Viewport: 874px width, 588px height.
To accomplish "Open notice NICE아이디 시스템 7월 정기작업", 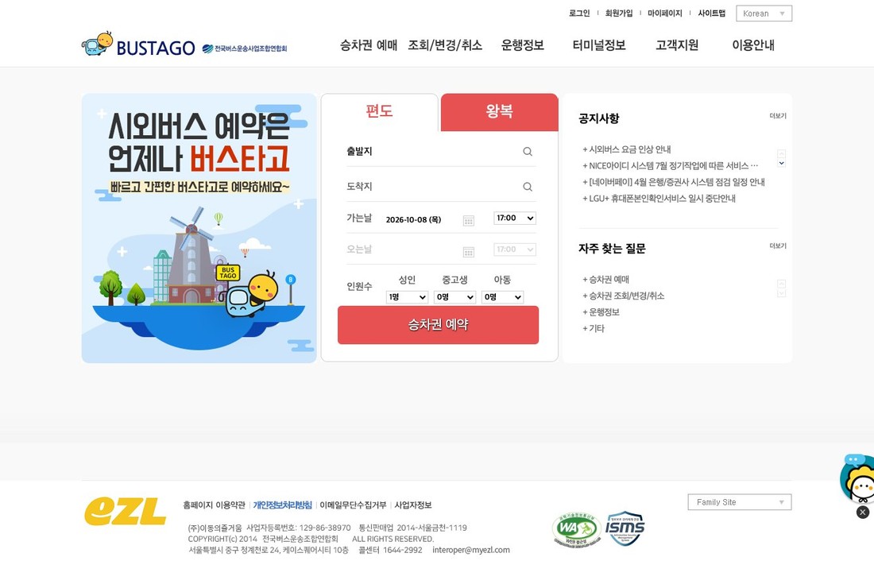I will 670,165.
